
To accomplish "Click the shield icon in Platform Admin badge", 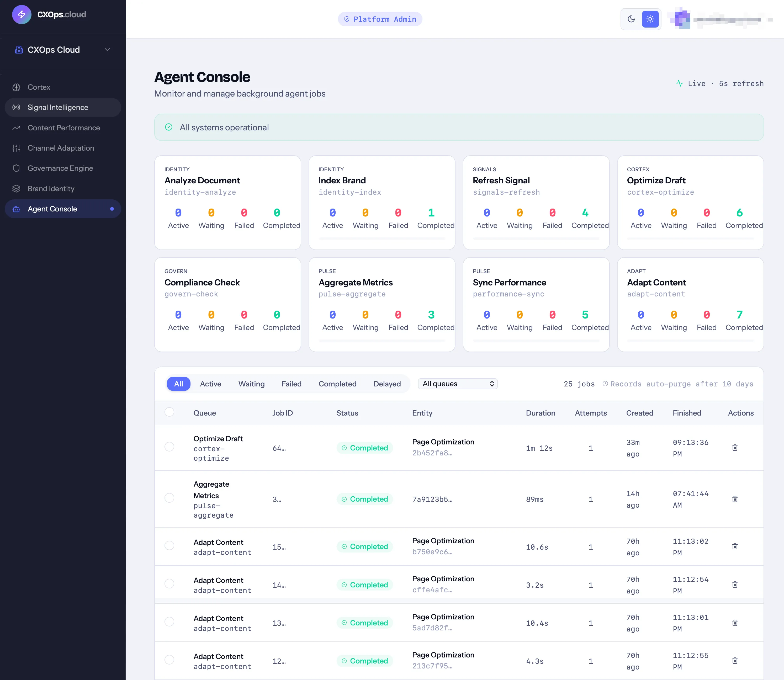I will pos(347,19).
